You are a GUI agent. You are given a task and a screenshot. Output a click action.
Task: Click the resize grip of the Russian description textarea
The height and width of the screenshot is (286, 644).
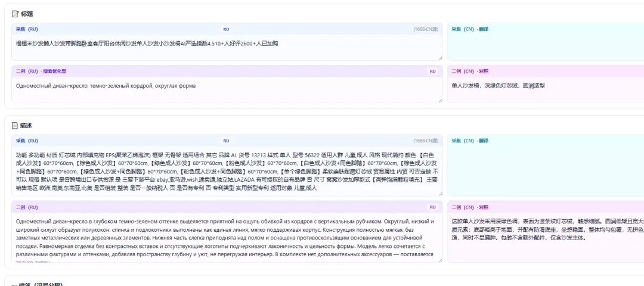[x=440, y=260]
